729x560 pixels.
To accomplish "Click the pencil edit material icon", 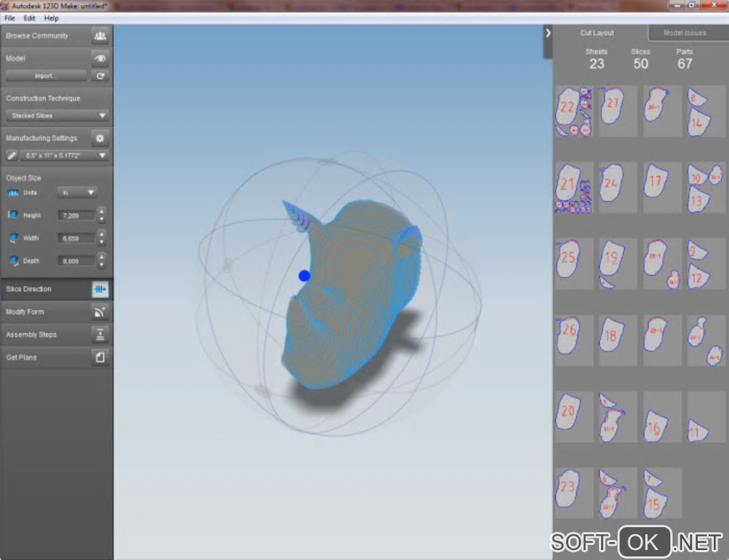I will [x=11, y=155].
